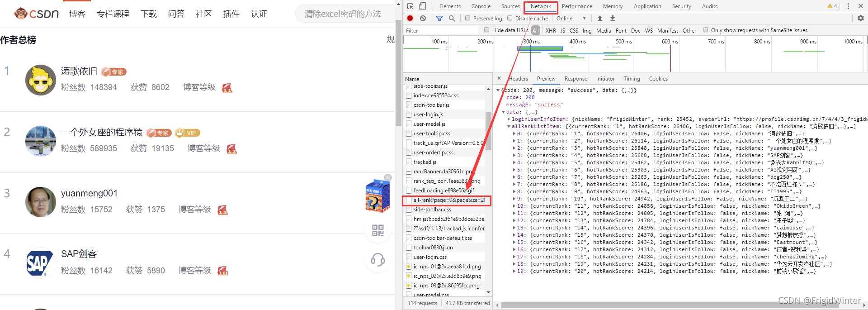Collapse the allRankListItem array
This screenshot has height=310, width=868.
tap(509, 126)
